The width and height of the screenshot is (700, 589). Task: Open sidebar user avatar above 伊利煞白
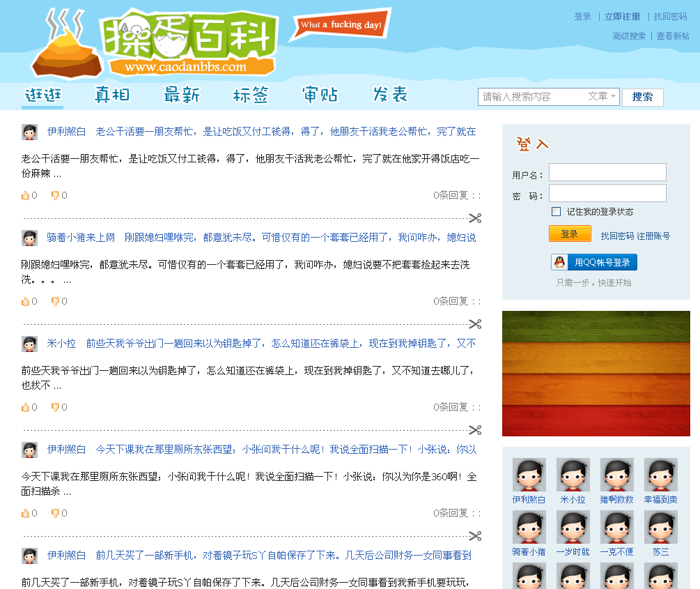(x=529, y=475)
